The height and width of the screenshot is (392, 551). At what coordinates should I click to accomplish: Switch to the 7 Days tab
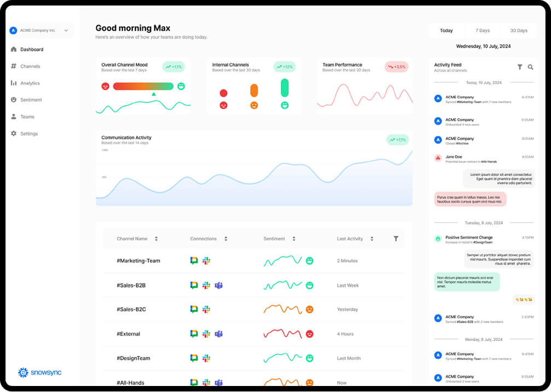483,31
